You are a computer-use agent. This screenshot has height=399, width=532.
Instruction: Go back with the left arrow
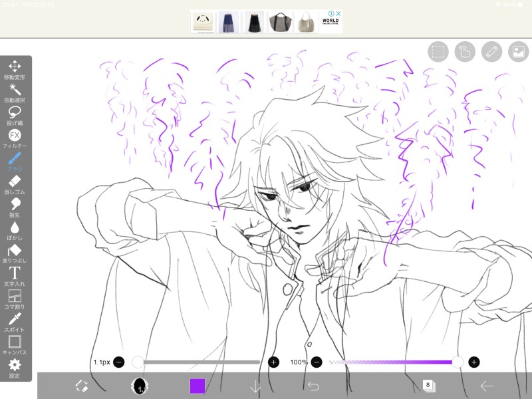[487, 386]
